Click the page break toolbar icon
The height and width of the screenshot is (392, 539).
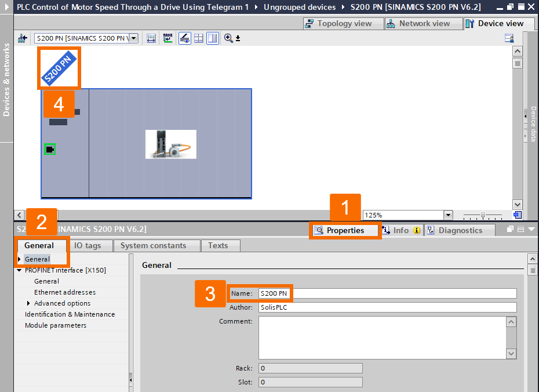pyautogui.click(x=199, y=38)
